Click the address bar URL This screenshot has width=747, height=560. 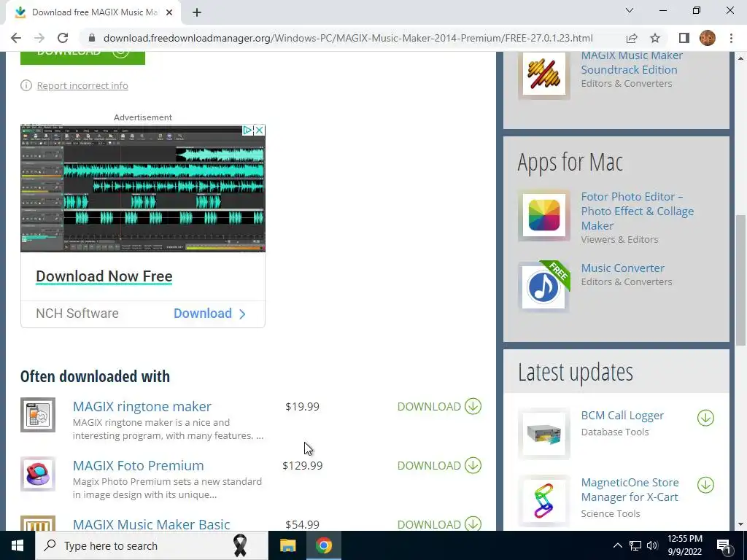[348, 38]
